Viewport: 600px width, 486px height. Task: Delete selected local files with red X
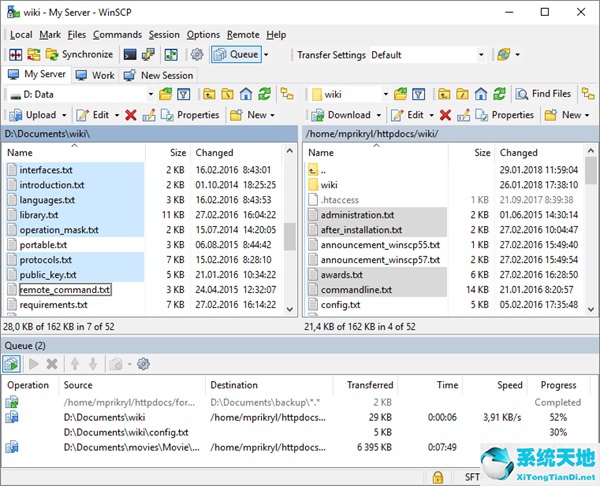130,115
